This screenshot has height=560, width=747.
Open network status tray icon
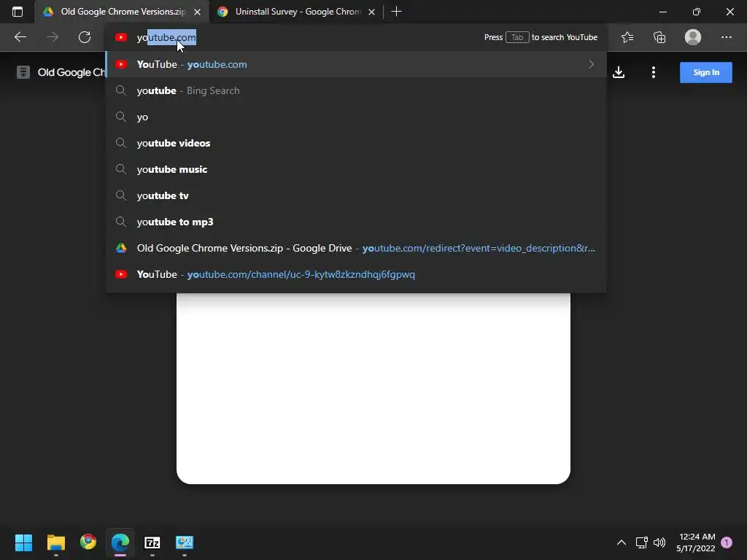point(641,542)
